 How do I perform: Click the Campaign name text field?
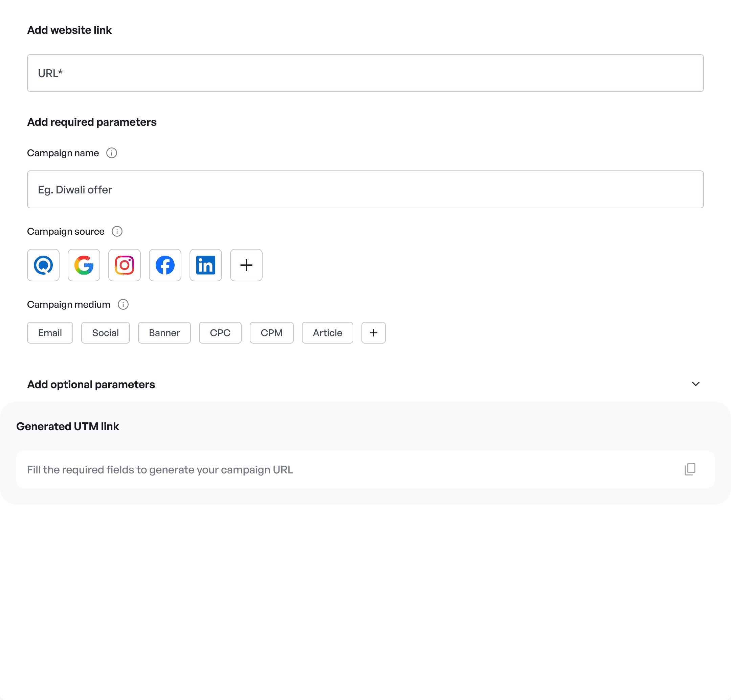(365, 189)
